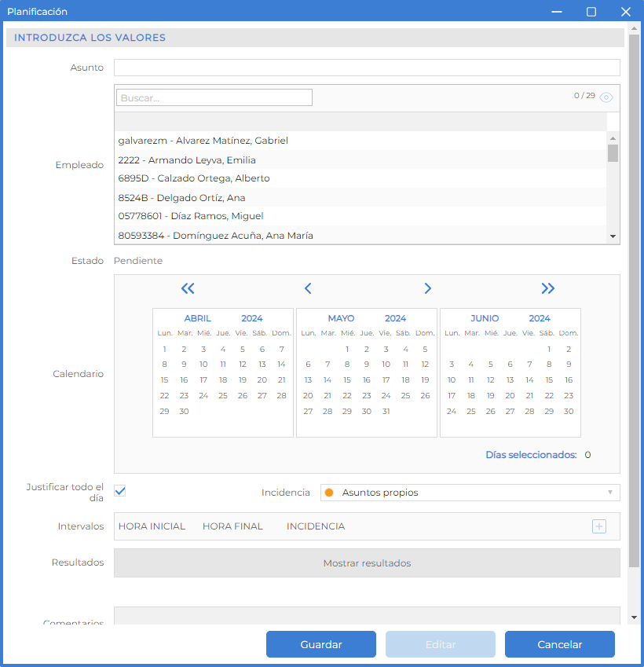Image resolution: width=644 pixels, height=667 pixels.
Task: Click the Cancelar button
Action: [x=560, y=644]
